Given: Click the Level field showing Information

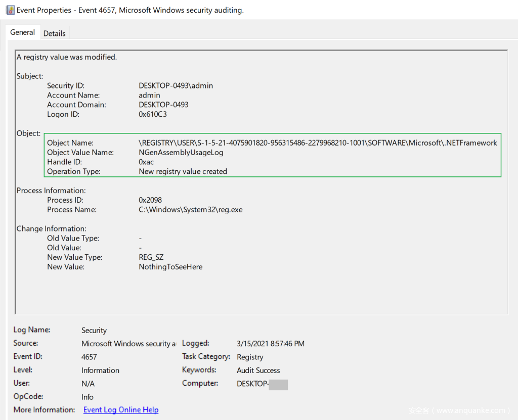Looking at the screenshot, I should 100,370.
